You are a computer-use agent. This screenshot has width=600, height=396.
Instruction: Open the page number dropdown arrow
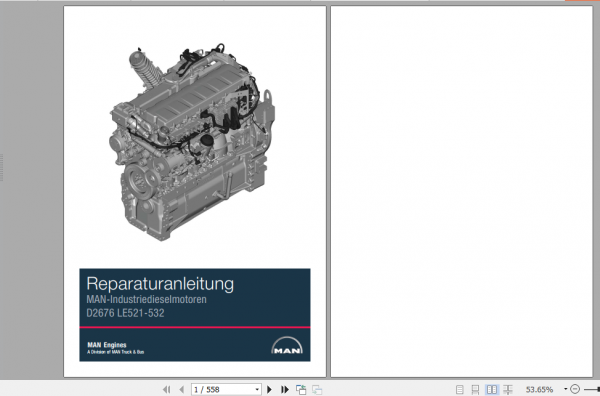coord(257,389)
